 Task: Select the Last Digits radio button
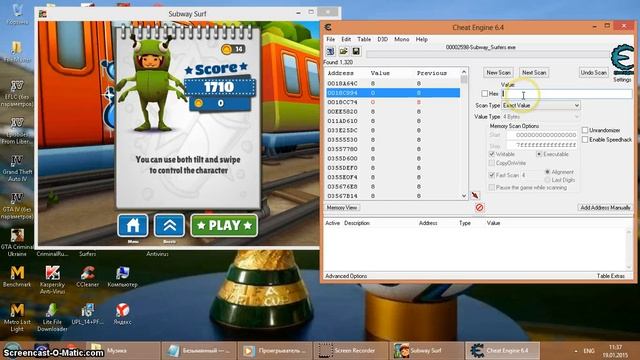click(x=547, y=180)
